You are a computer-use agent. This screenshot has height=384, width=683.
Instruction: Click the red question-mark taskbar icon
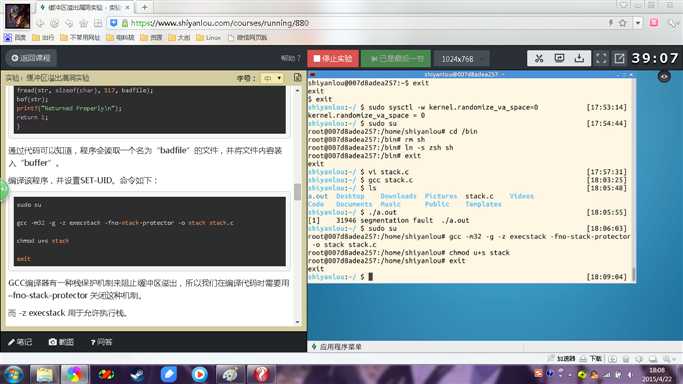[261, 375]
